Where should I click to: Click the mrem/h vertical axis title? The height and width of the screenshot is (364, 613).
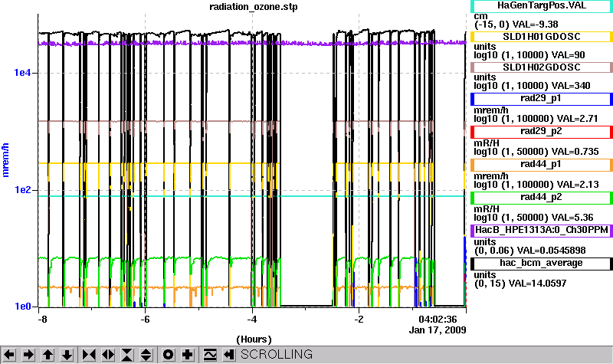tap(5, 160)
